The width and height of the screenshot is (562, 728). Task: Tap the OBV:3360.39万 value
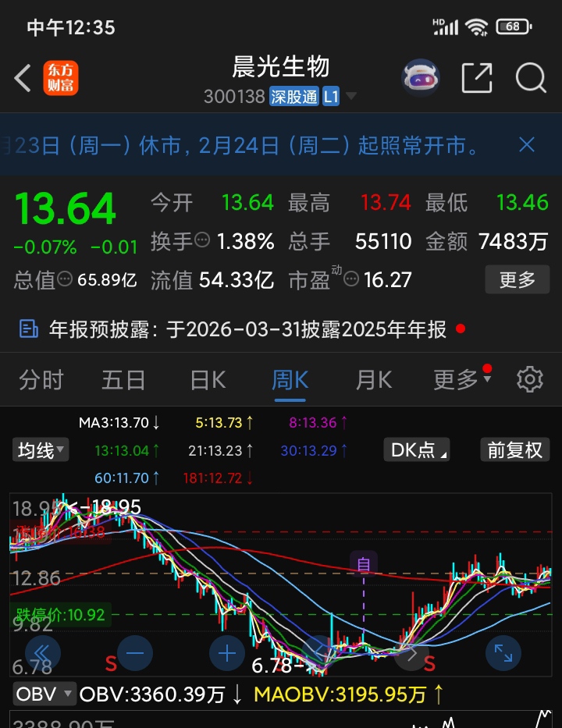click(161, 694)
